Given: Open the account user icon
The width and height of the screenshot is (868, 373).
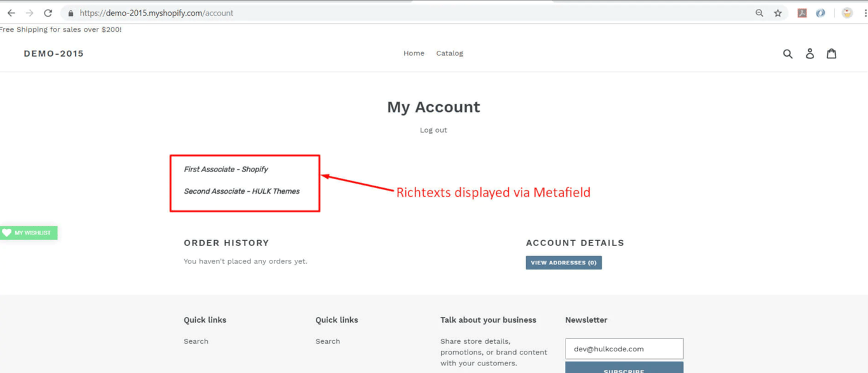Looking at the screenshot, I should pyautogui.click(x=810, y=54).
